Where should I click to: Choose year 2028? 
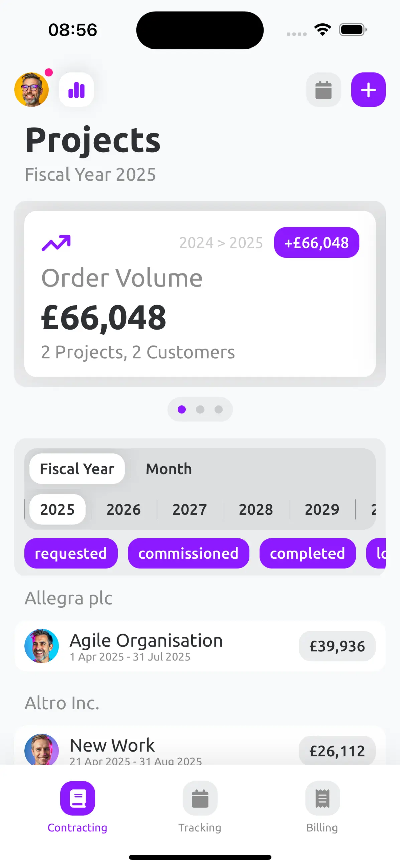256,509
